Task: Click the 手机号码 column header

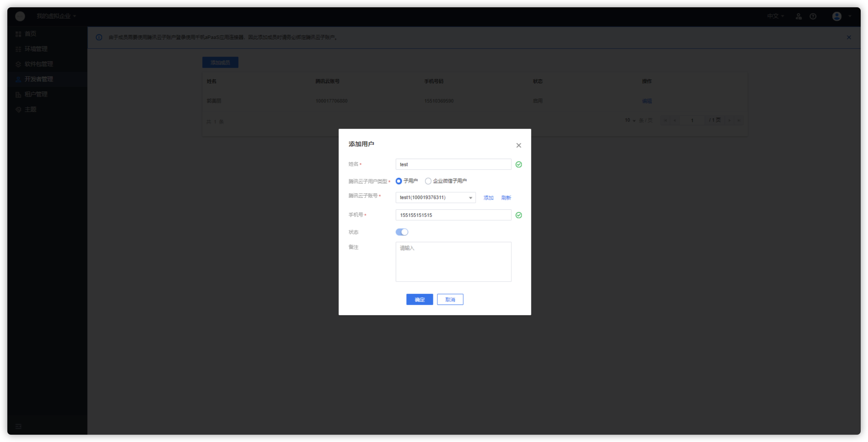Action: coord(434,81)
